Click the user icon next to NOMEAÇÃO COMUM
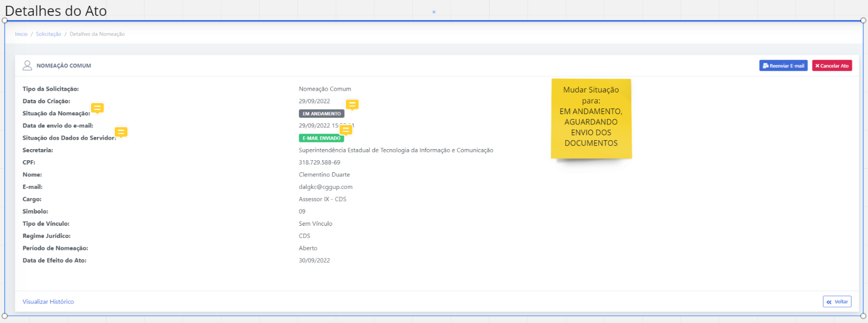The height and width of the screenshot is (323, 868). pos(28,66)
